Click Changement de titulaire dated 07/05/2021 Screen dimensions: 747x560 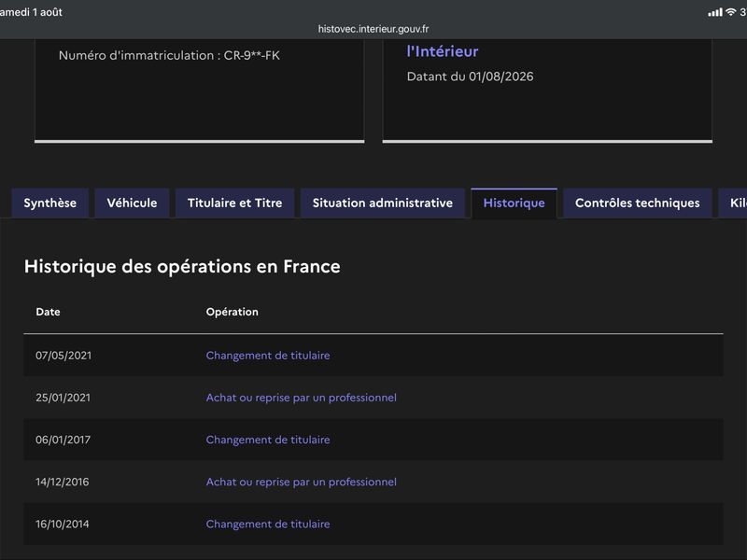coord(268,356)
